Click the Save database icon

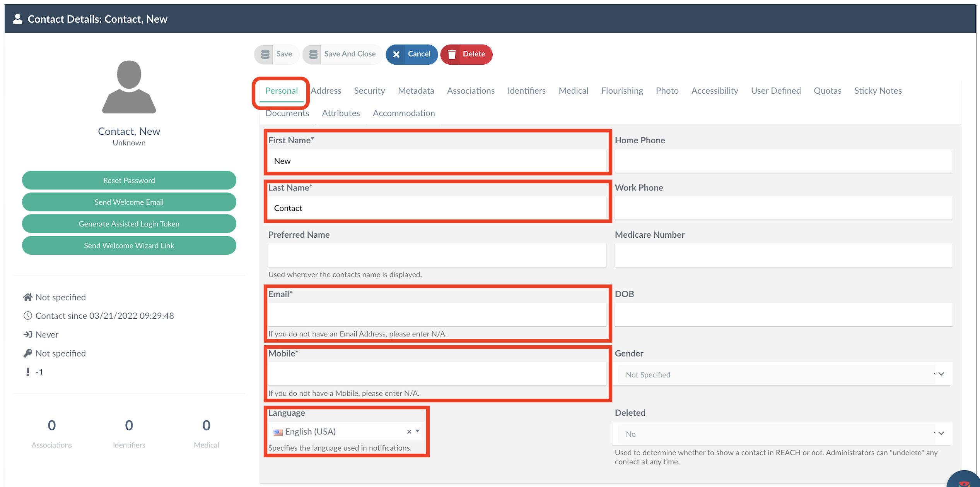pos(265,54)
